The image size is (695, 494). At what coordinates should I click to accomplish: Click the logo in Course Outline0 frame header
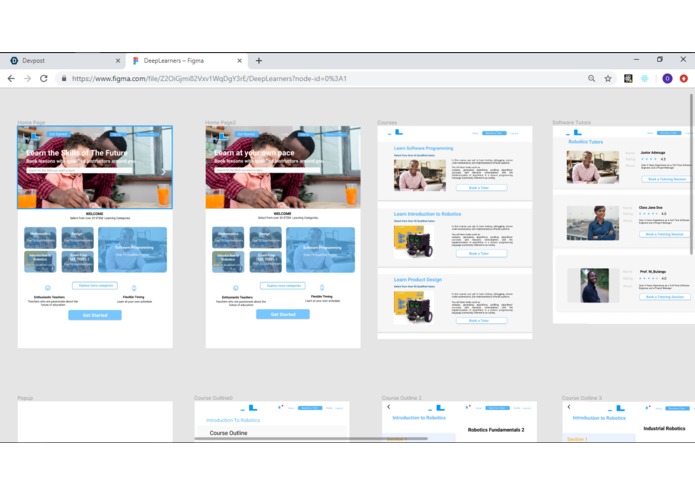pyautogui.click(x=250, y=408)
